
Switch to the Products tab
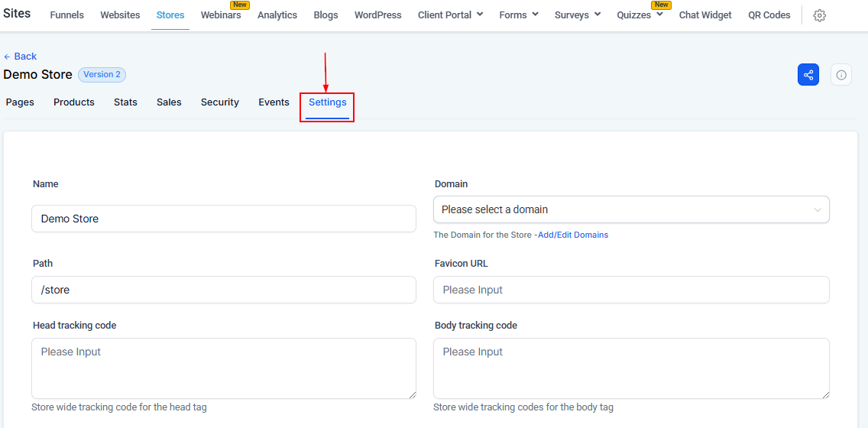(x=74, y=102)
